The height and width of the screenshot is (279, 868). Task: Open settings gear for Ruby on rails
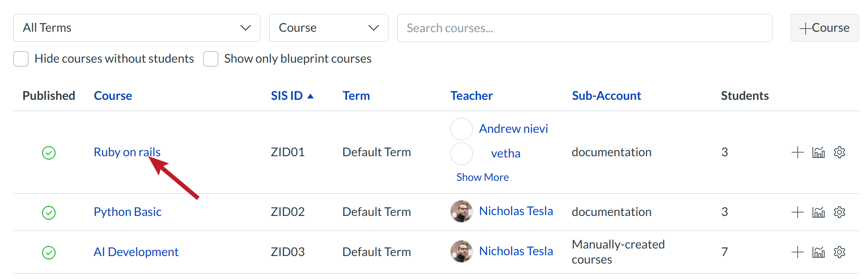[x=839, y=152]
